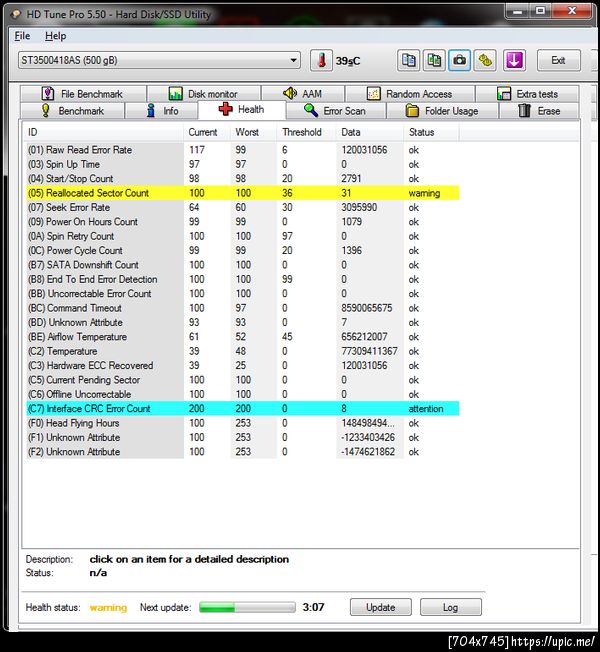Viewport: 600px width, 652px height.
Task: Click the Next update progress bar
Action: (x=247, y=607)
